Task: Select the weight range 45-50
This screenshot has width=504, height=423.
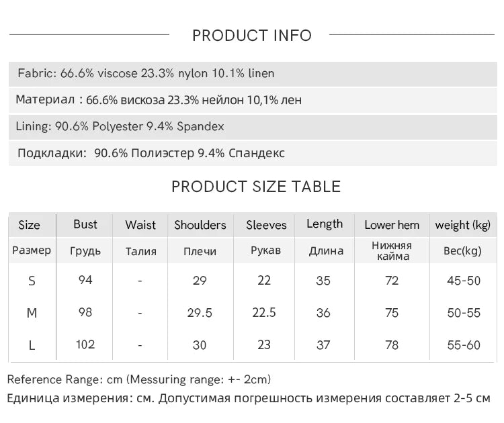Action: pos(464,281)
